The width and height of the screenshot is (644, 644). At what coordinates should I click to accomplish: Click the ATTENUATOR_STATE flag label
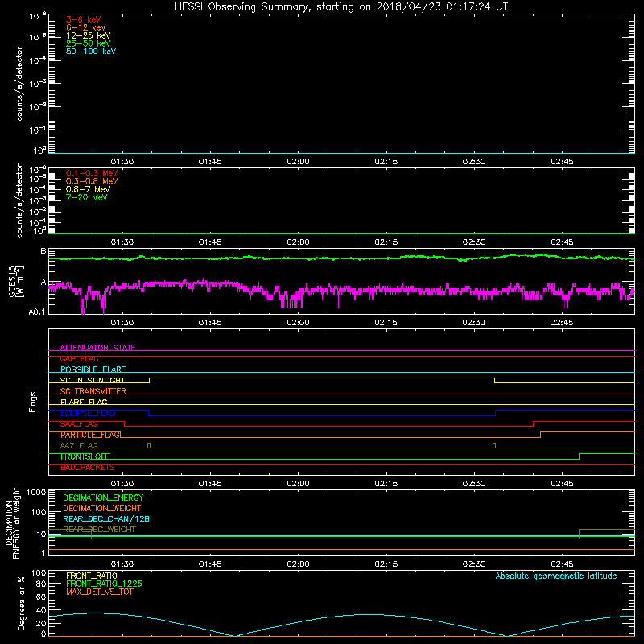coord(97,348)
